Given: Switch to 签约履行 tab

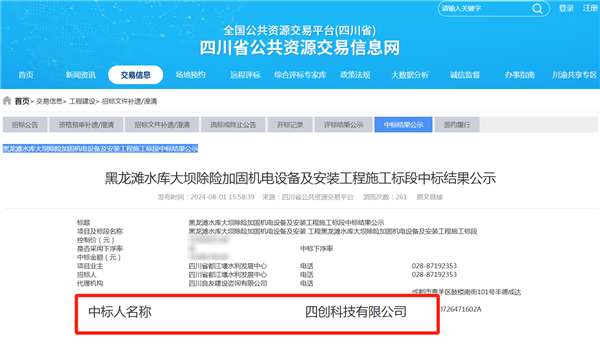Looking at the screenshot, I should point(457,125).
